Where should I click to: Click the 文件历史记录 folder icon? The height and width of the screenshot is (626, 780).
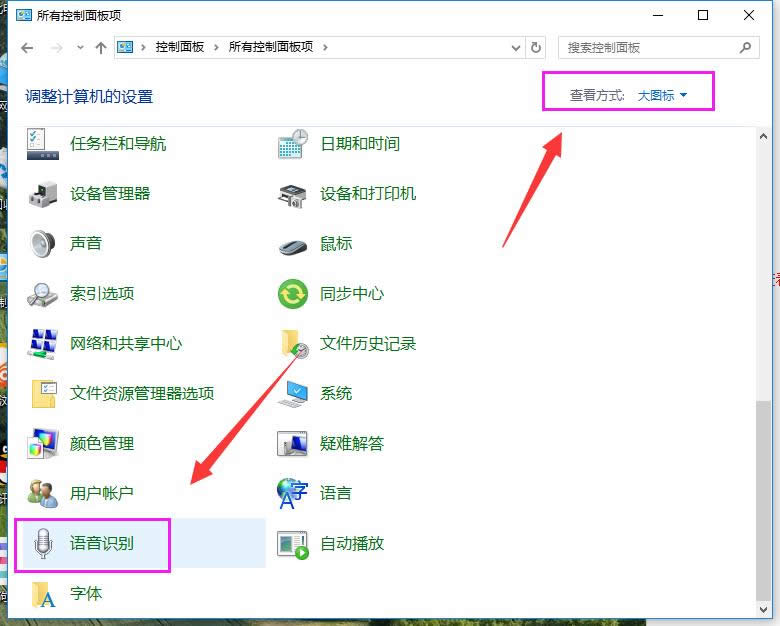[x=294, y=344]
